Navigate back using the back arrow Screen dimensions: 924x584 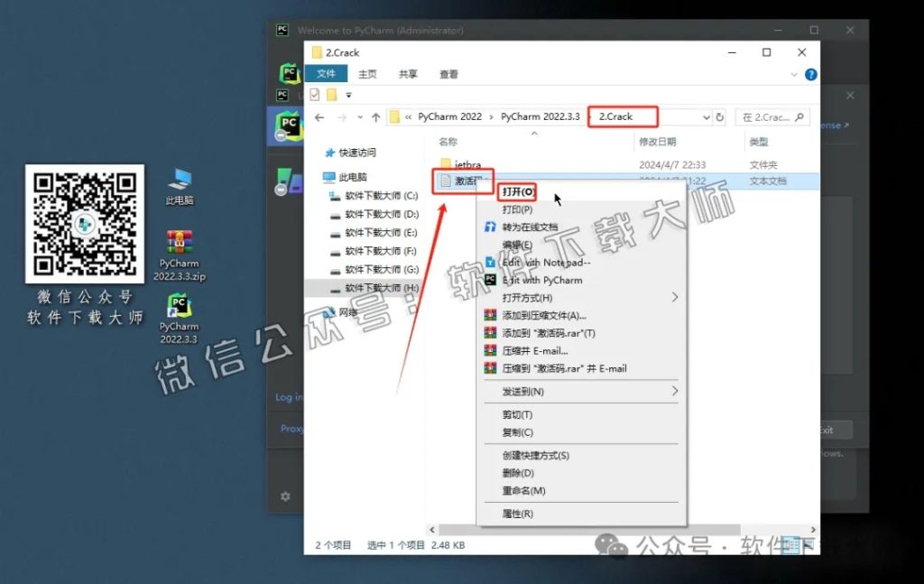point(320,116)
